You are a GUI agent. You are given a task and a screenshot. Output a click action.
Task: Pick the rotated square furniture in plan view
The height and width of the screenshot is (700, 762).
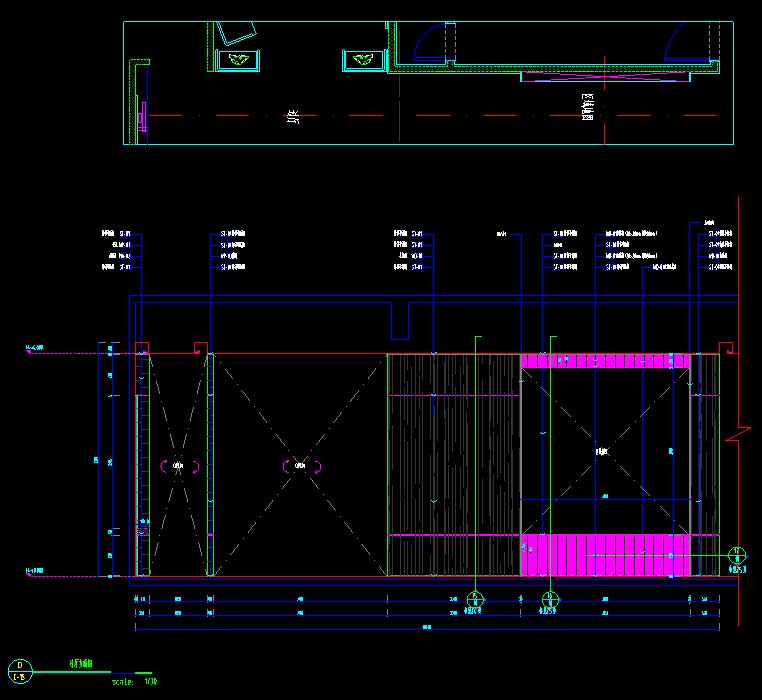tap(238, 31)
